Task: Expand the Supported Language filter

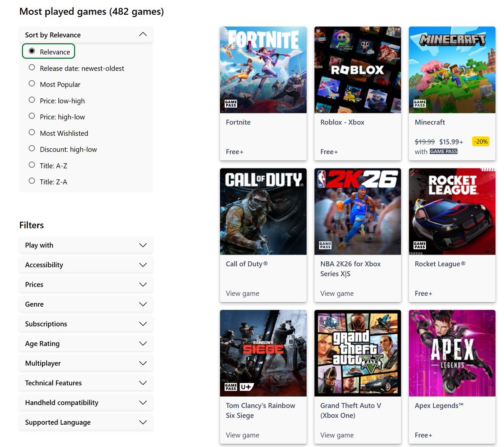Action: pos(86,422)
